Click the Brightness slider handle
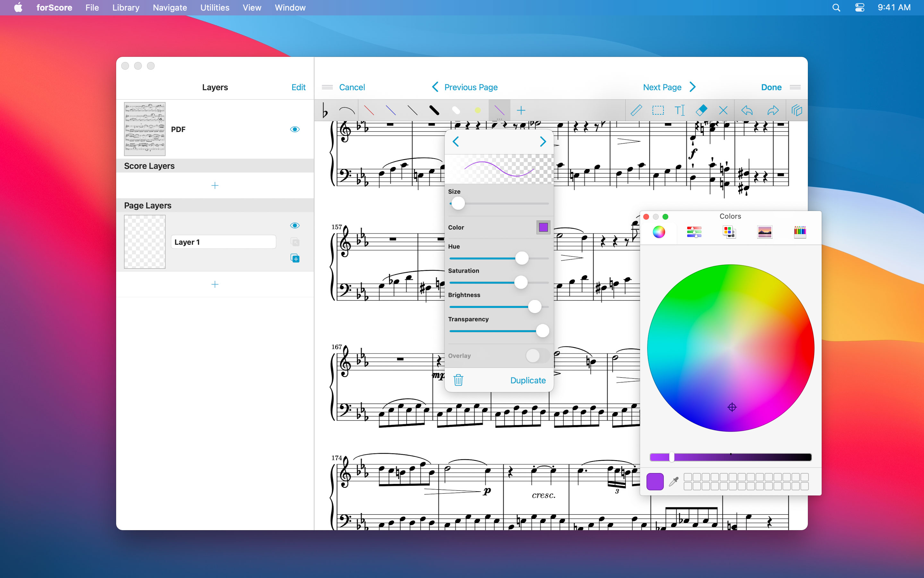This screenshot has width=924, height=578. tap(535, 307)
